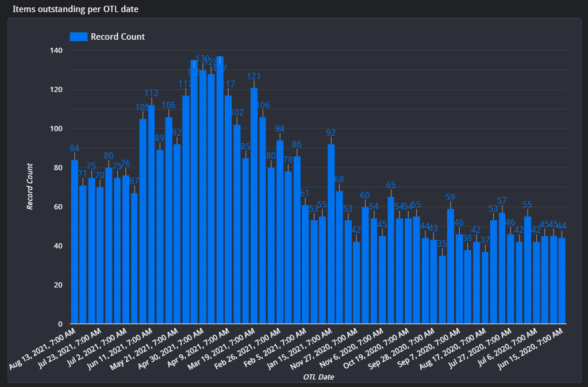
Task: Toggle the Record Count legend label
Action: tap(117, 37)
